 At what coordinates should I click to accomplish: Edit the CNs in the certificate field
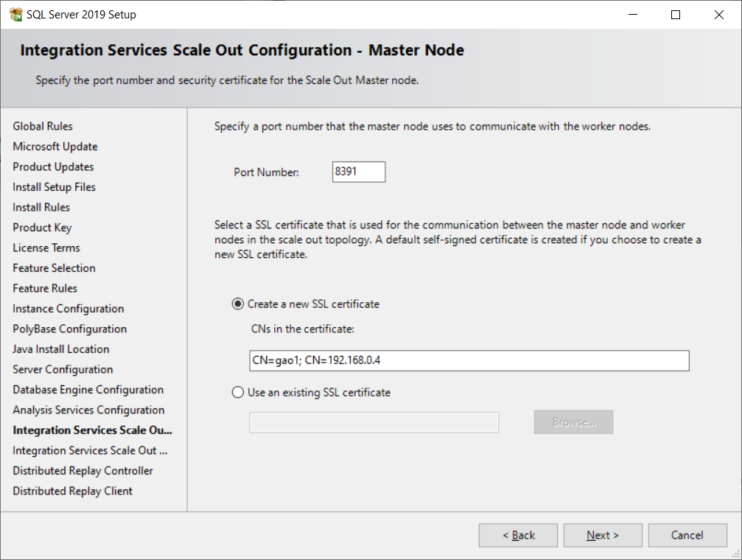469,360
